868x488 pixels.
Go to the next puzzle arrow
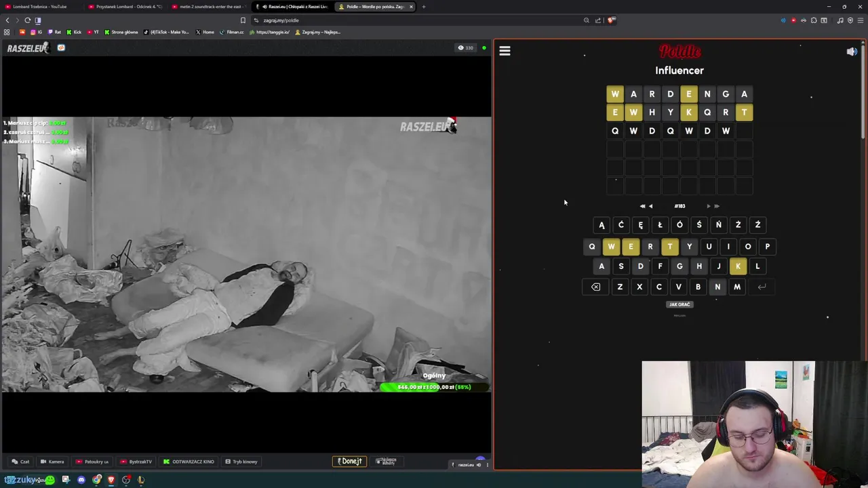[x=709, y=206]
